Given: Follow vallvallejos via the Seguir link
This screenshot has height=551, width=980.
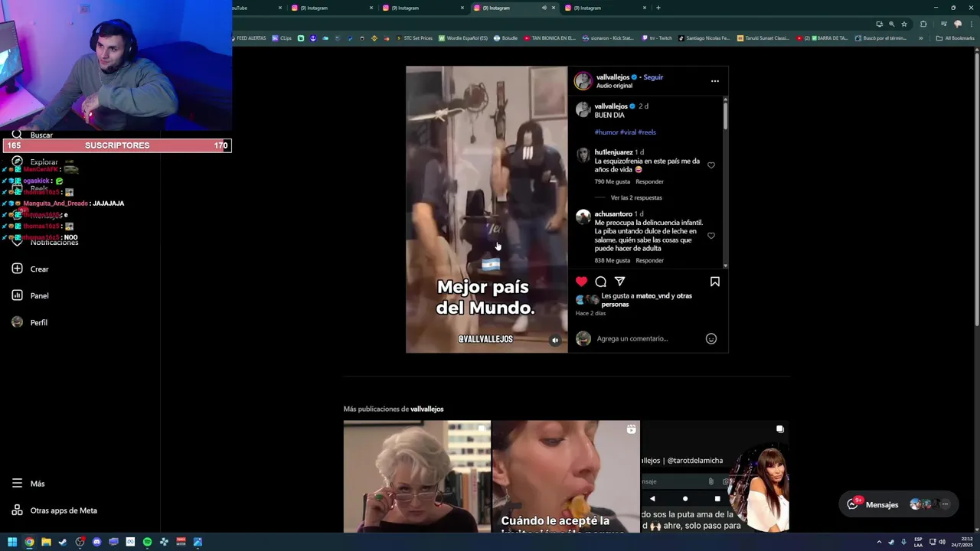Looking at the screenshot, I should 653,77.
